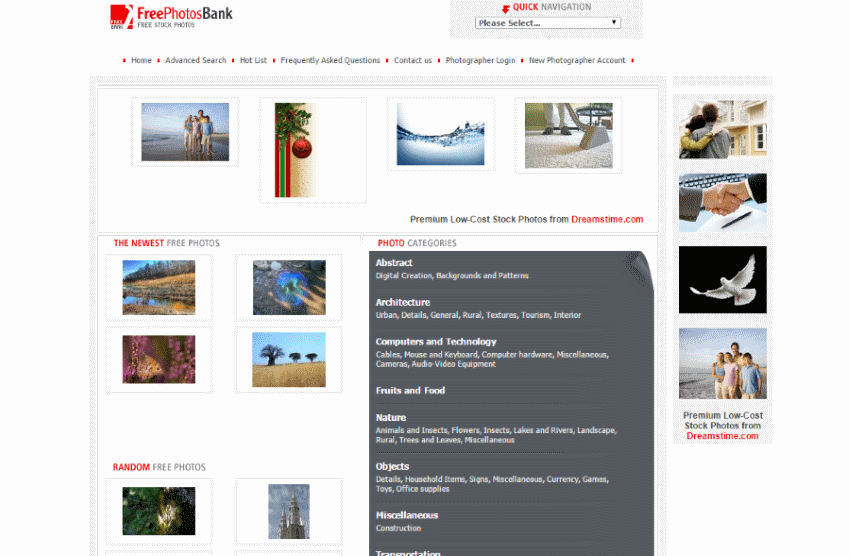
Task: Open the couple hugging by house sidebar photo
Action: [x=723, y=129]
